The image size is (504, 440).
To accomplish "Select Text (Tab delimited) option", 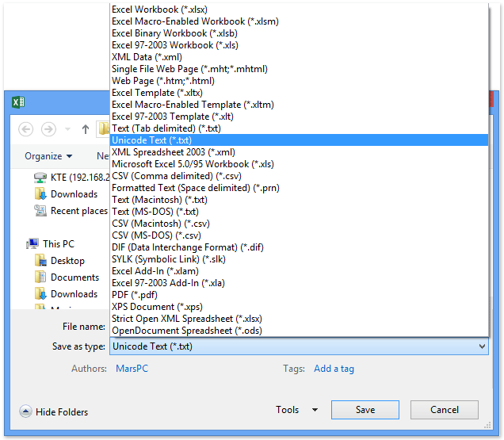I will (164, 128).
